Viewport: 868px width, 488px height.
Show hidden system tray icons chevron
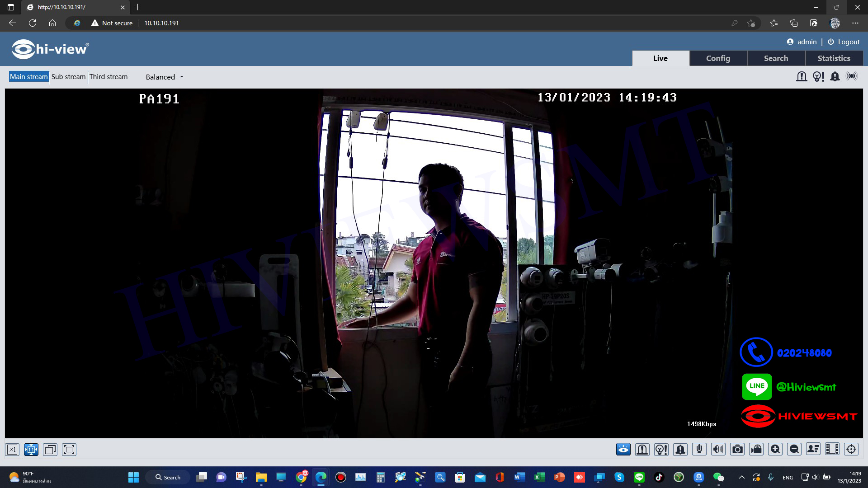click(x=741, y=477)
